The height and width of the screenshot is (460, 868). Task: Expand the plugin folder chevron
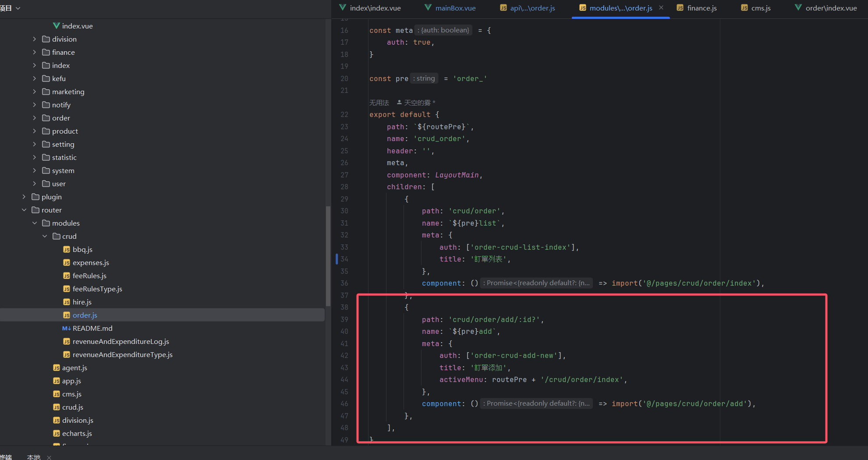(x=24, y=197)
